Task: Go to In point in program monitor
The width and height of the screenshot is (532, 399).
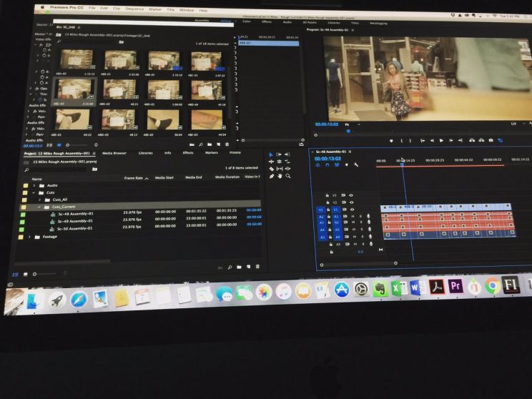Action: (423, 140)
